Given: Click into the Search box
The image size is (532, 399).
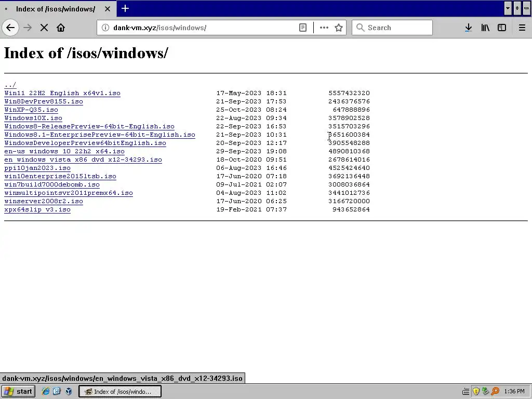Looking at the screenshot, I should point(392,28).
